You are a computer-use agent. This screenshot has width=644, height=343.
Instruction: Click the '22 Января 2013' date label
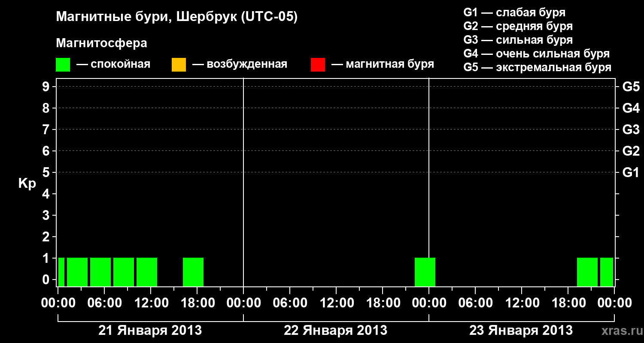click(336, 331)
